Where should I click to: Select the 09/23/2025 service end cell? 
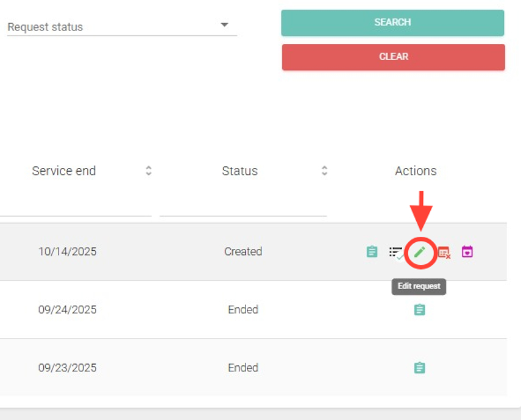click(x=67, y=368)
